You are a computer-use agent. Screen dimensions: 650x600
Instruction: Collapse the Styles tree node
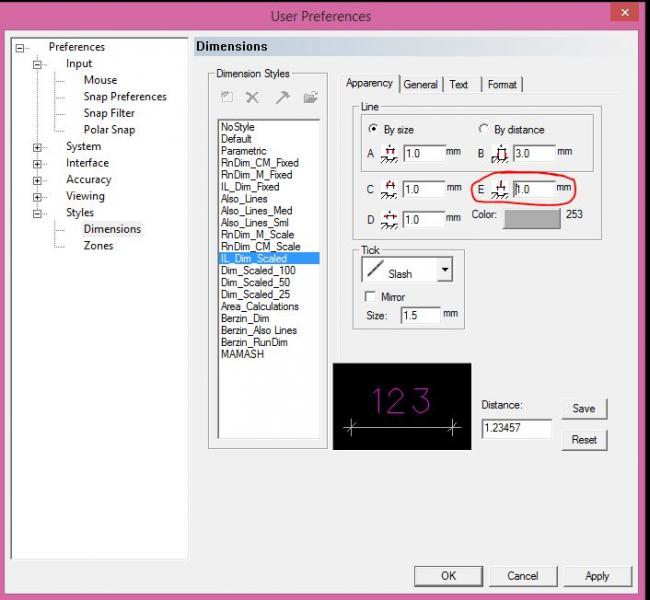[x=38, y=213]
